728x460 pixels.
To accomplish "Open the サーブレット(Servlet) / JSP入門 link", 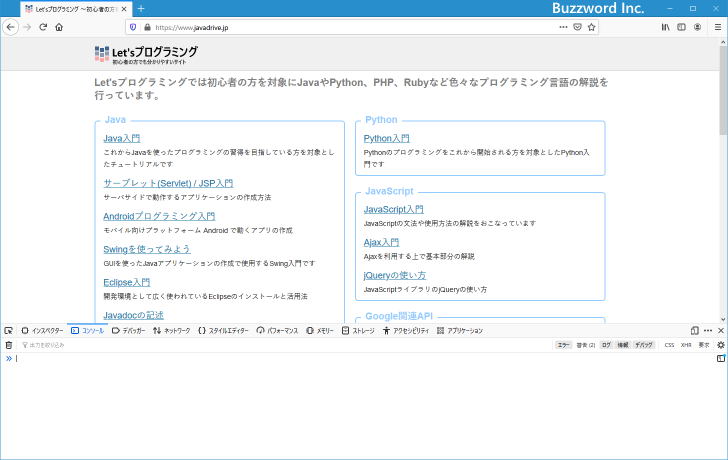I will click(168, 183).
